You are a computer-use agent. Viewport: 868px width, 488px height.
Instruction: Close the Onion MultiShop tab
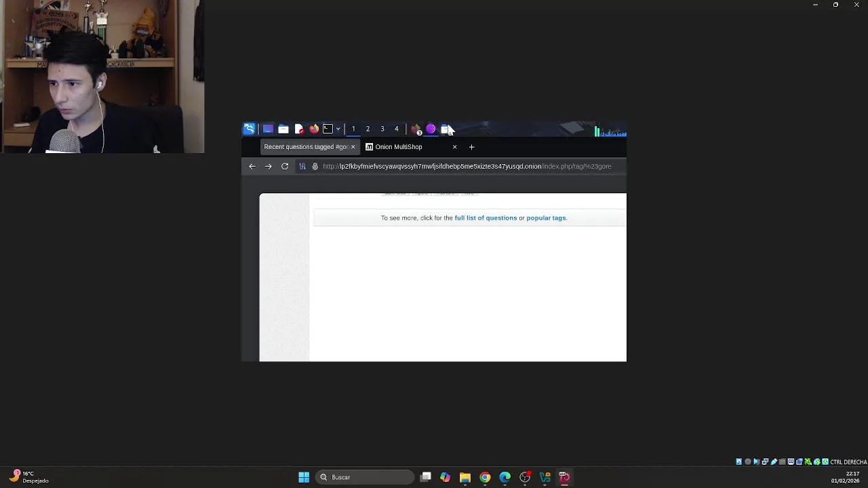tap(454, 146)
